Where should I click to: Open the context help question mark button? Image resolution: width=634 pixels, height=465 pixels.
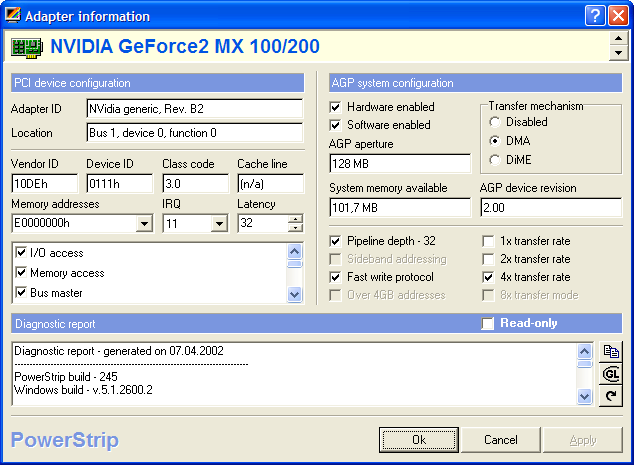click(x=595, y=16)
